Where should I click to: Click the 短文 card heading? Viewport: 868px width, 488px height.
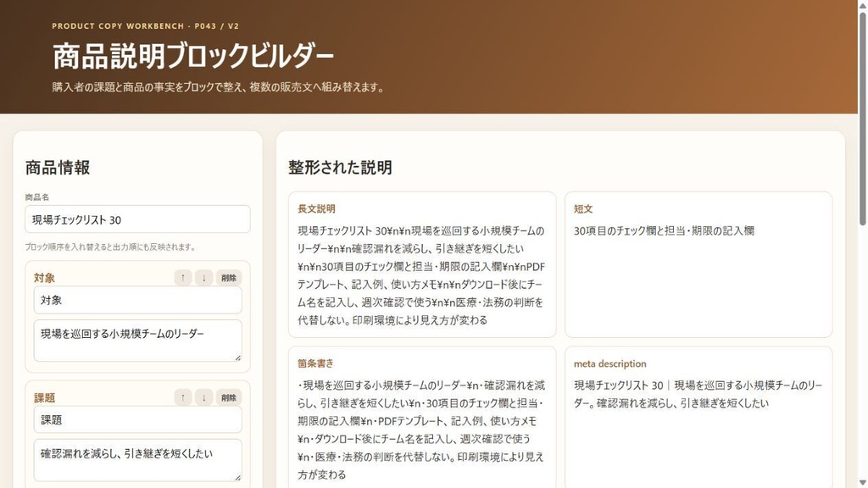point(583,208)
